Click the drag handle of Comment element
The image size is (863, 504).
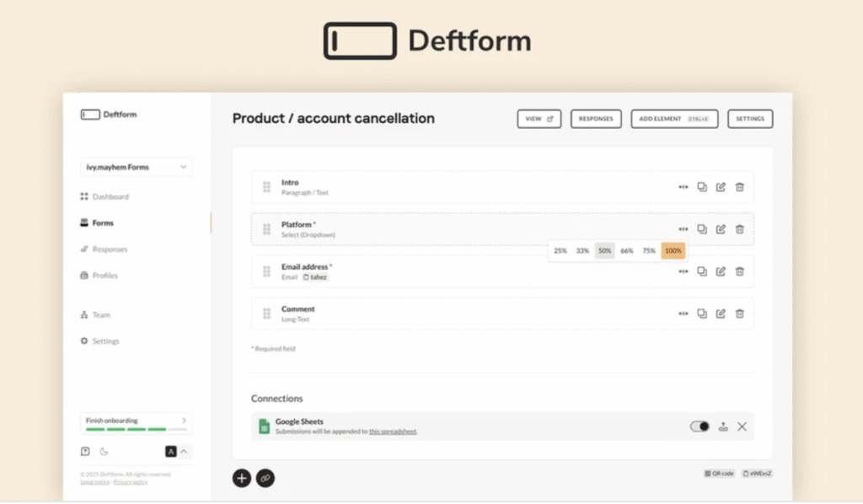coord(266,314)
